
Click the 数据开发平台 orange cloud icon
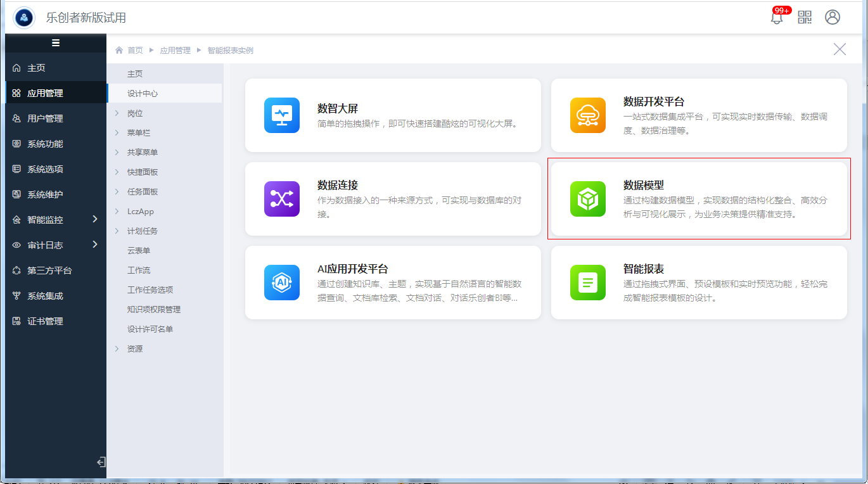(x=588, y=115)
